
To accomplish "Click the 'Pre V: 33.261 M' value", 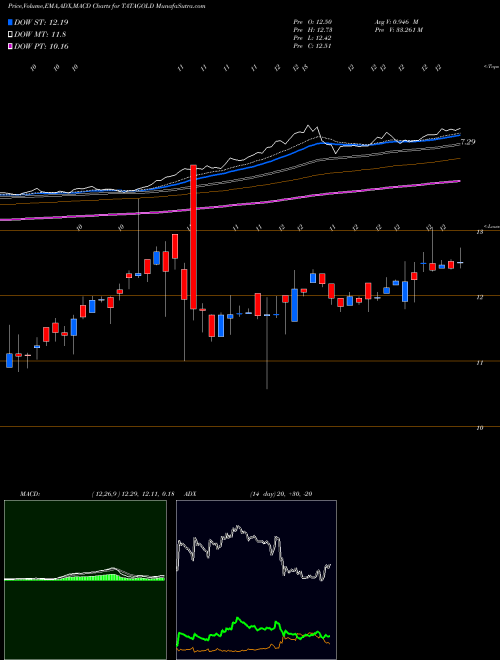I will 399,30.
